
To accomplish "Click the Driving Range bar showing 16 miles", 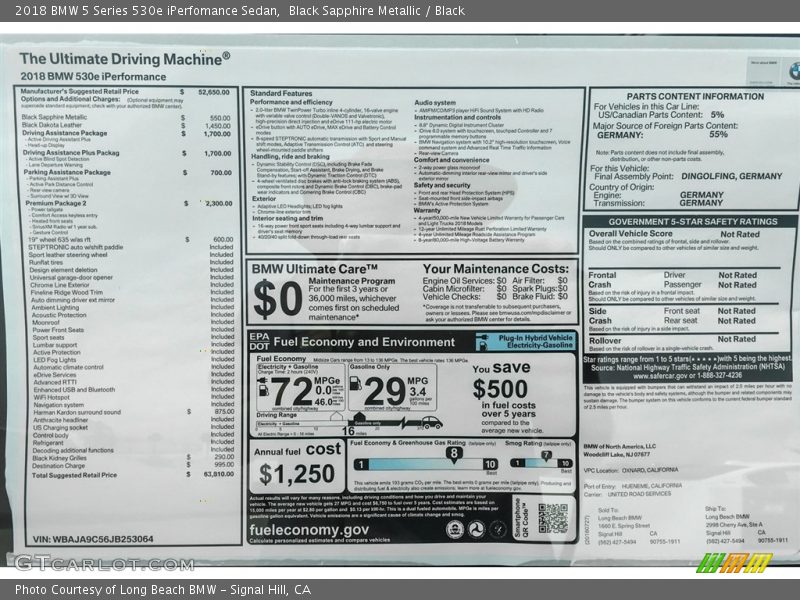I will point(349,423).
